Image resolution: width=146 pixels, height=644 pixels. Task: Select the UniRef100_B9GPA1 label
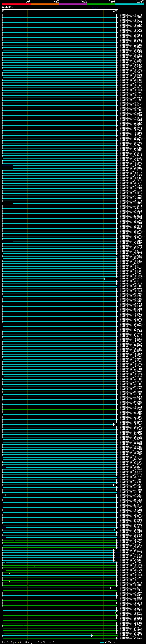pos(131,47)
